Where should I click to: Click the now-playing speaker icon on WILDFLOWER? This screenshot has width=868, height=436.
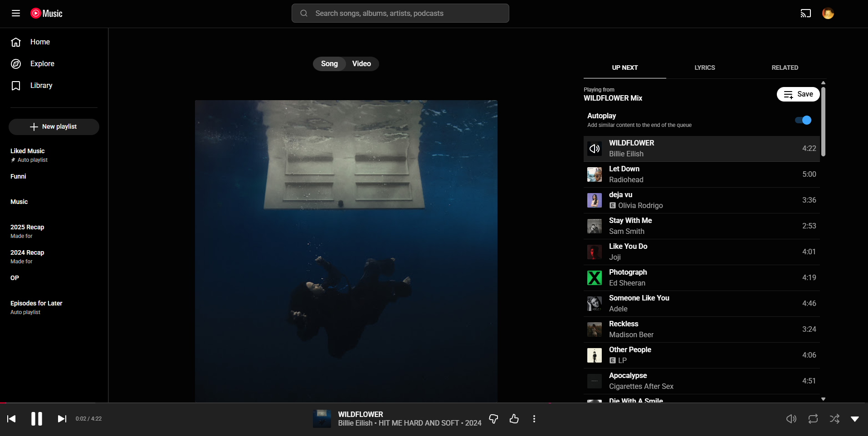click(595, 149)
